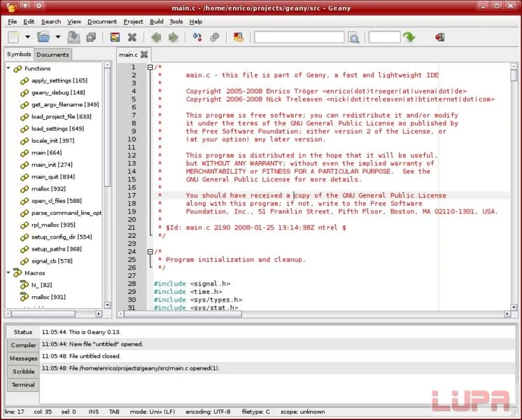
Task: Navigate forward with green right arrow
Action: [x=173, y=37]
